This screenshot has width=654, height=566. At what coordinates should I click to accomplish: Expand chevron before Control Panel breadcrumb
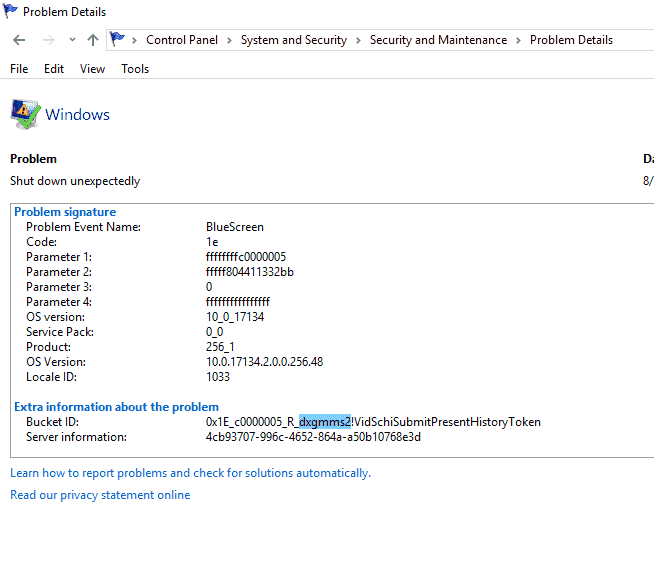pyautogui.click(x=134, y=40)
